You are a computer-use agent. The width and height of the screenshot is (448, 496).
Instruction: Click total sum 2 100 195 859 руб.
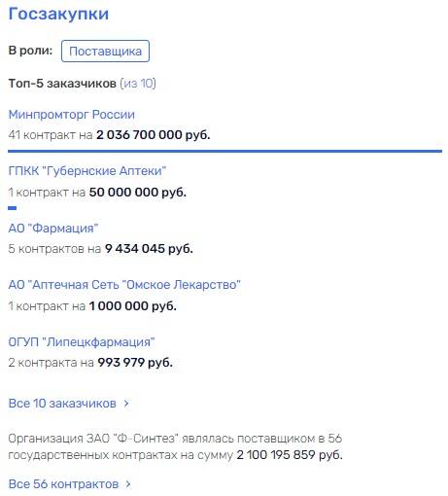tap(290, 455)
